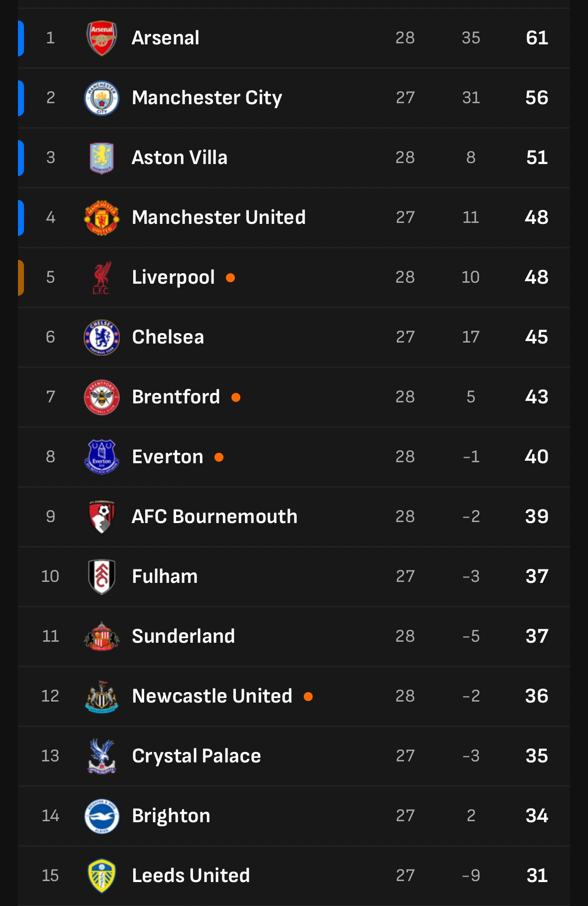The image size is (588, 906).
Task: Tap the Manchester City badge
Action: pyautogui.click(x=102, y=98)
